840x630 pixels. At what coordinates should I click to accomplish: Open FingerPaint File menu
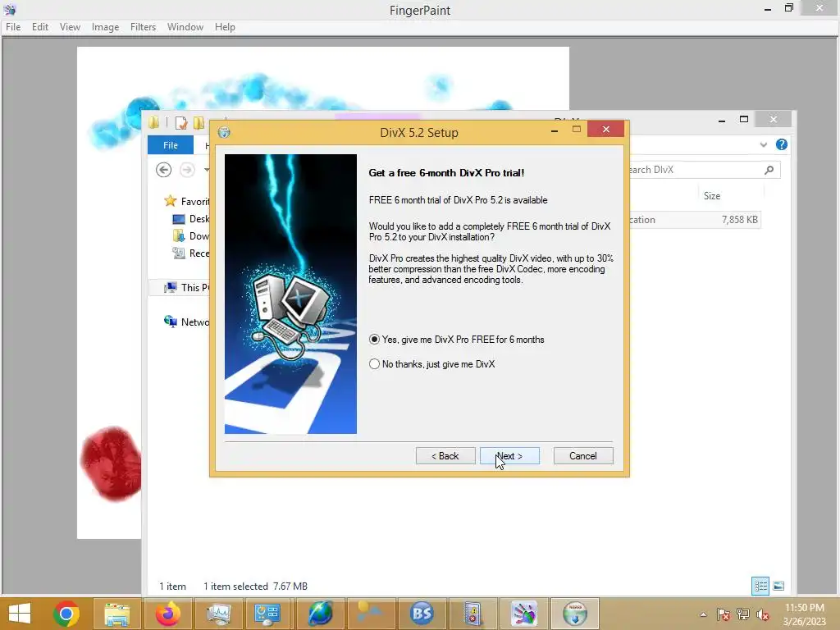13,27
